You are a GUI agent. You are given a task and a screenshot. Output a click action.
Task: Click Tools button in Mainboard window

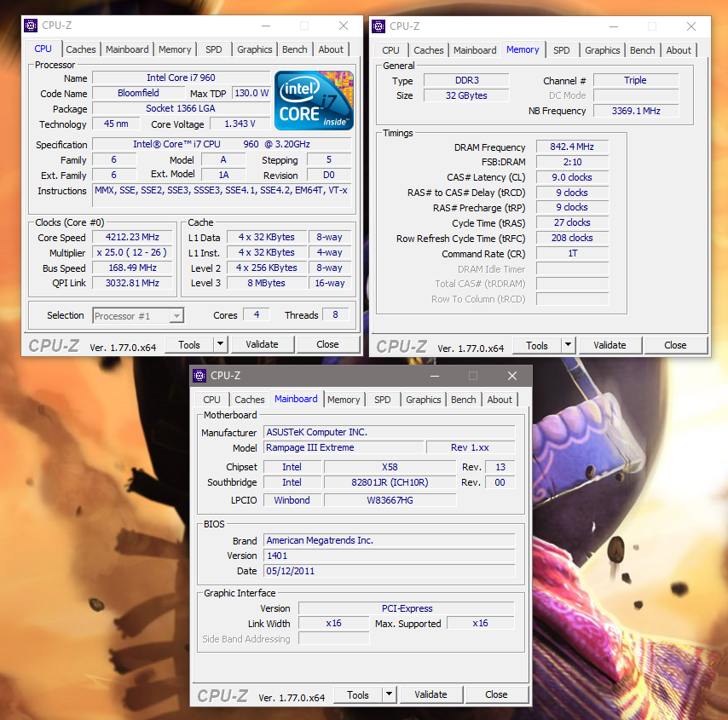[x=357, y=694]
